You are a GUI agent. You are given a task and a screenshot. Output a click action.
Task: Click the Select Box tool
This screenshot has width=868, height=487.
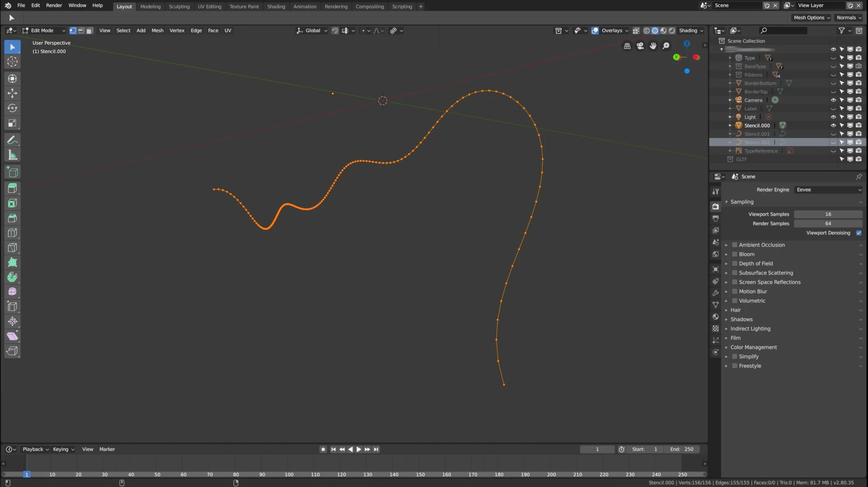coord(12,47)
